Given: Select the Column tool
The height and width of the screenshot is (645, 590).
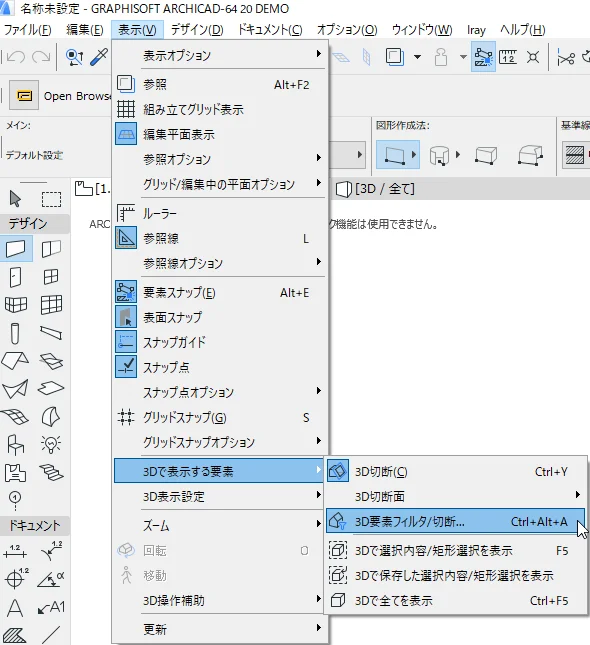Looking at the screenshot, I should [x=15, y=333].
